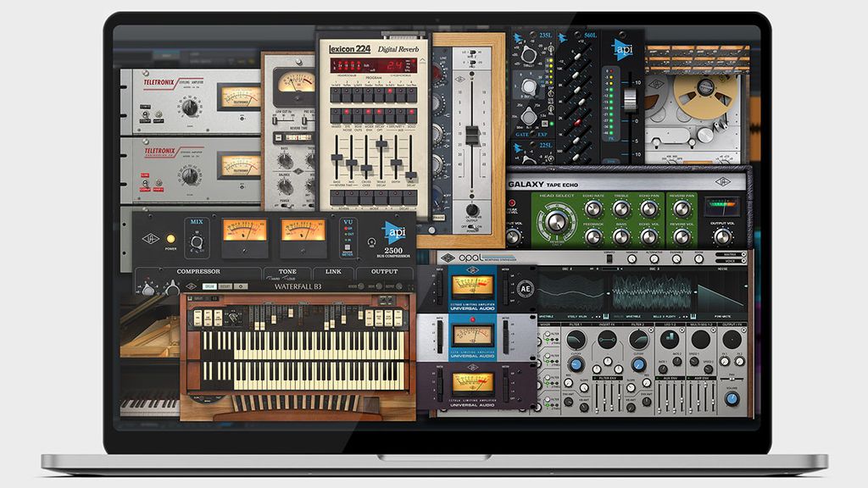Switch to the LINK tab on the API 2500
The width and height of the screenshot is (868, 488).
point(333,272)
